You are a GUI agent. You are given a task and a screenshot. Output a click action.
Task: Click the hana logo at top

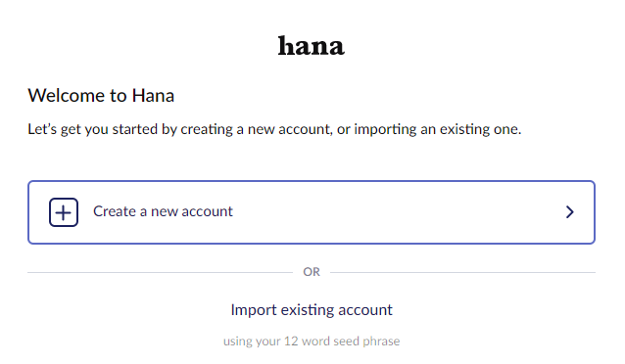pyautogui.click(x=312, y=46)
